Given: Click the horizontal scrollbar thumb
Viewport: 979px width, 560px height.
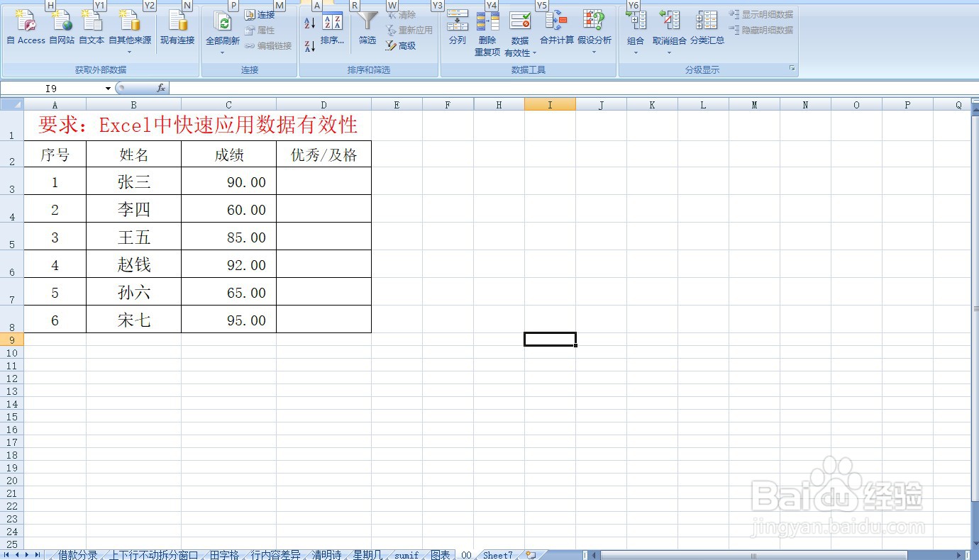Looking at the screenshot, I should click(x=753, y=555).
